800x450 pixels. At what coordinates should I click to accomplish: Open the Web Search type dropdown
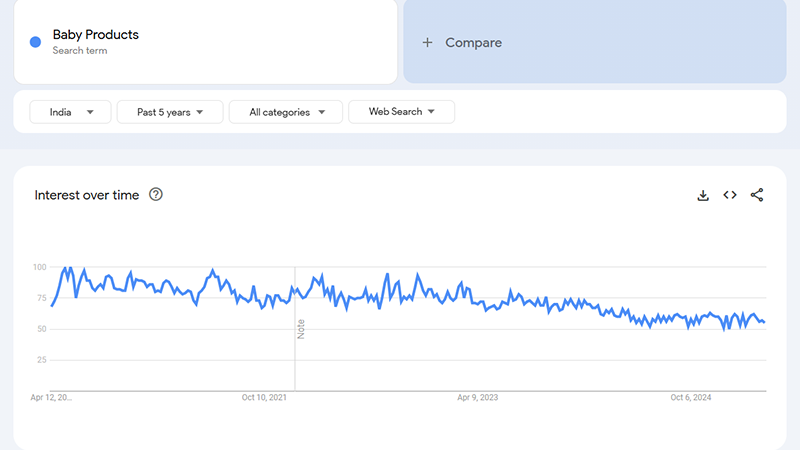point(402,112)
